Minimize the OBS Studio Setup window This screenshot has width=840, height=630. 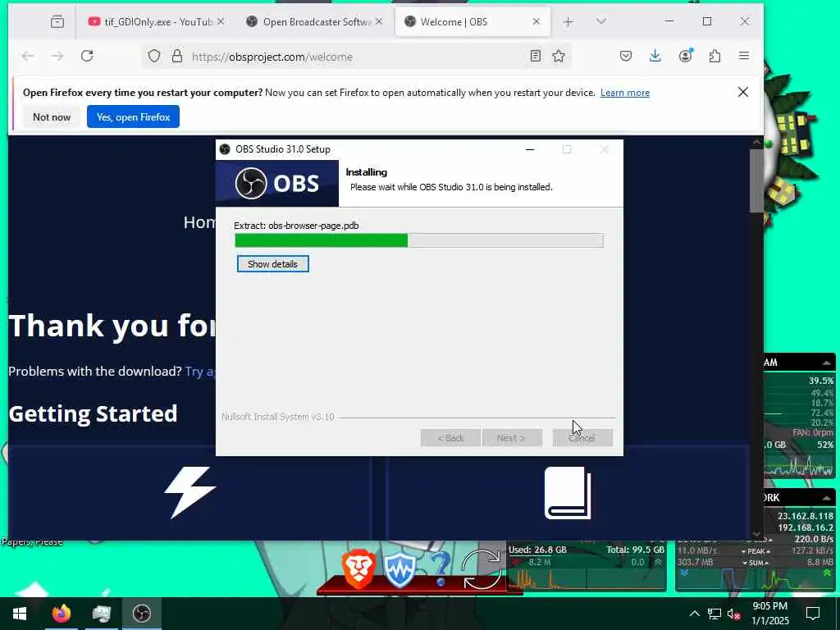(530, 149)
